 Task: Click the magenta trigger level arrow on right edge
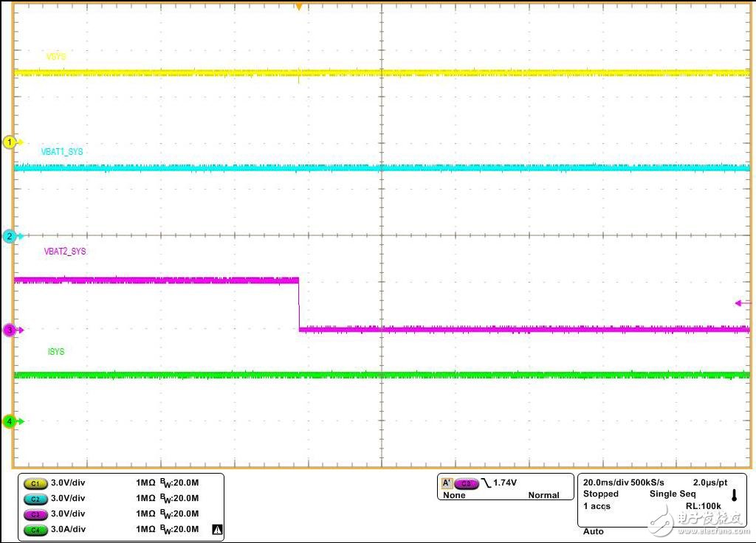coord(742,302)
